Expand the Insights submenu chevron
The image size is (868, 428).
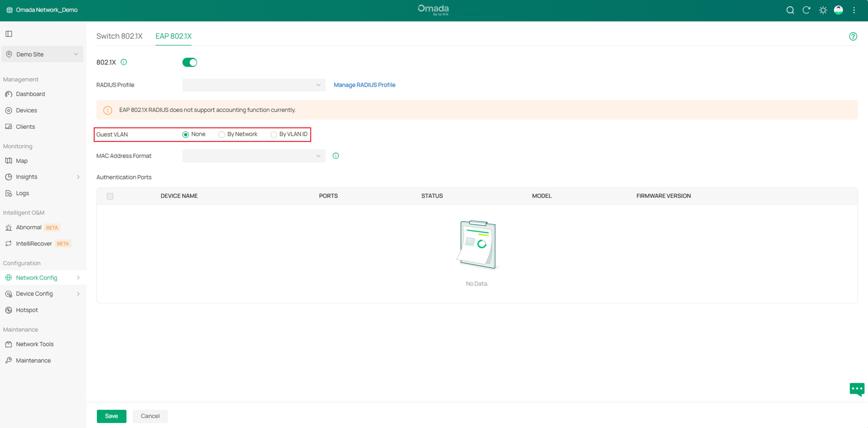[78, 177]
